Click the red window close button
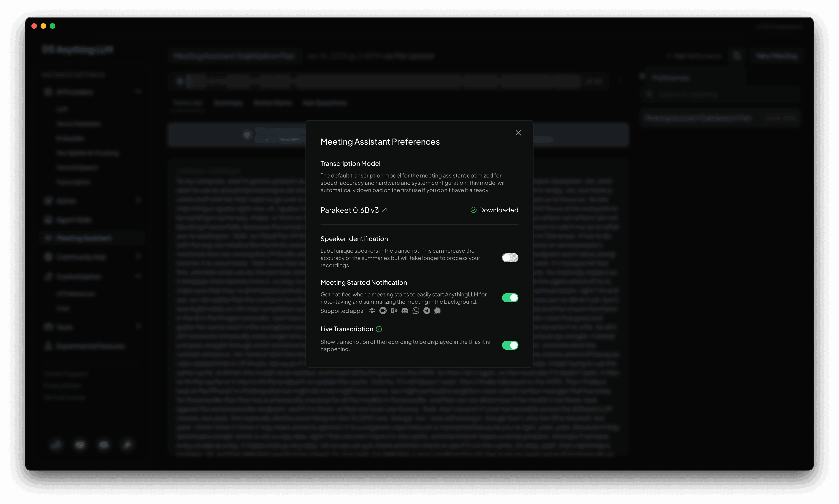The width and height of the screenshot is (839, 504). pos(34,26)
